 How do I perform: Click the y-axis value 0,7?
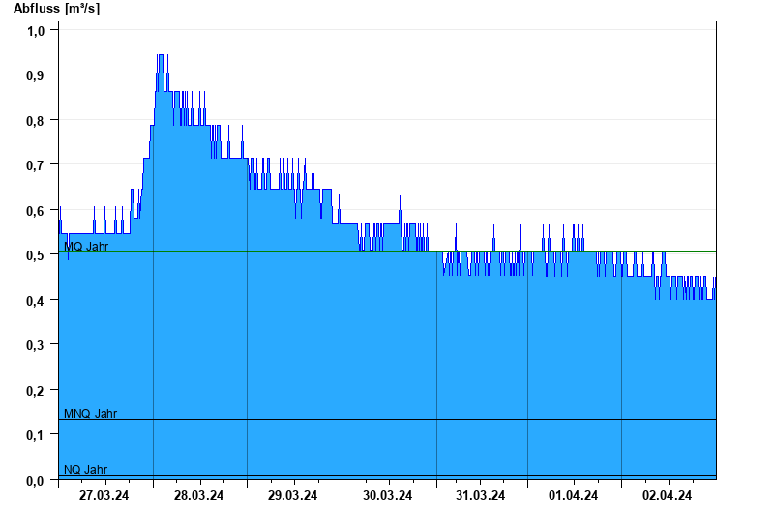[x=35, y=165]
